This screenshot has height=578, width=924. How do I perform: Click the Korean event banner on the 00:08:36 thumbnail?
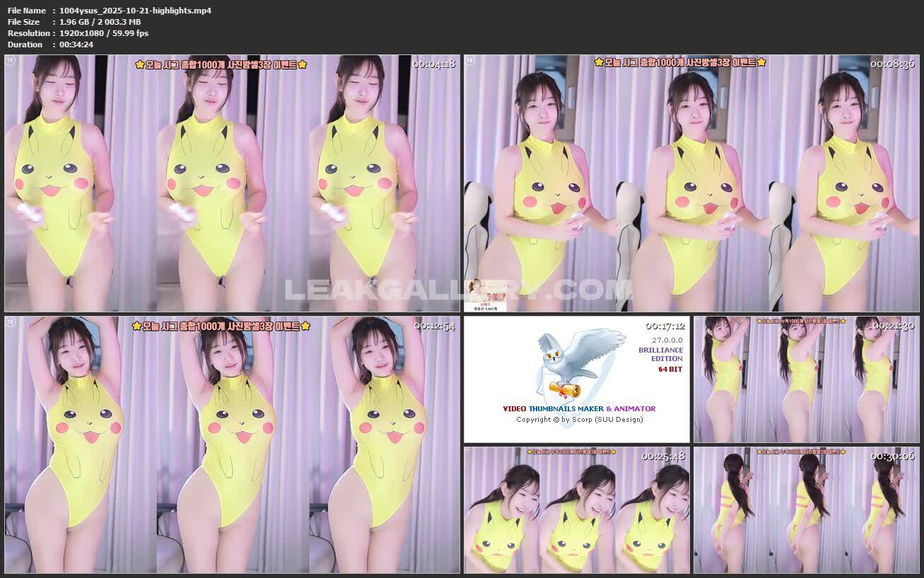(x=681, y=62)
